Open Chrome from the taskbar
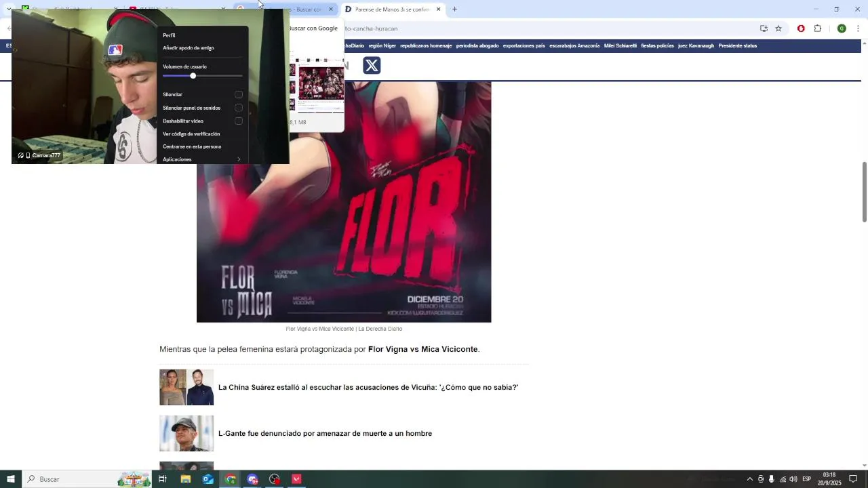868x488 pixels. pos(231,479)
